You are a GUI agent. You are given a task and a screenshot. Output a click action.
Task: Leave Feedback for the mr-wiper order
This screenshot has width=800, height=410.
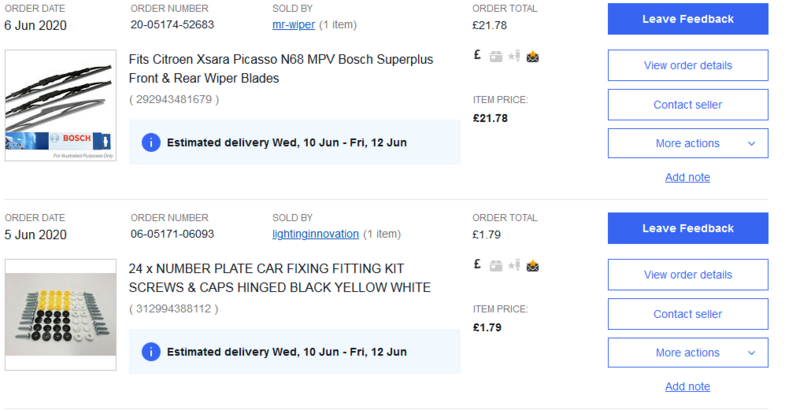pos(688,19)
